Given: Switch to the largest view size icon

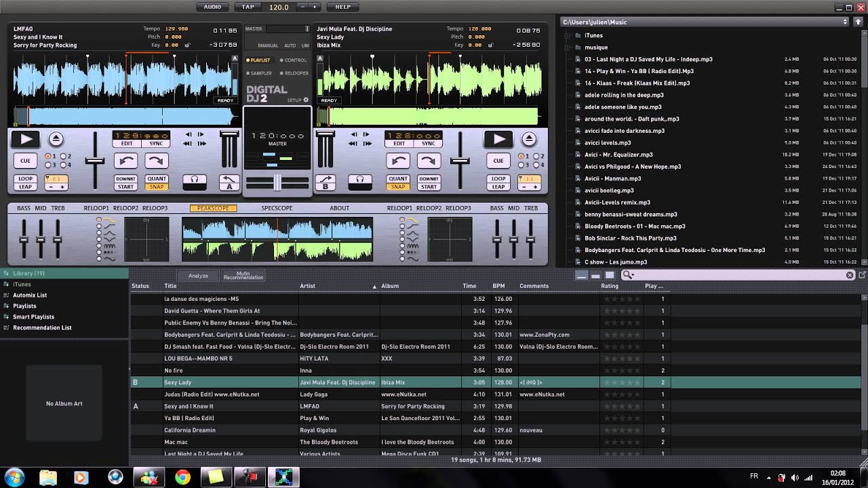Looking at the screenshot, I should pyautogui.click(x=610, y=275).
